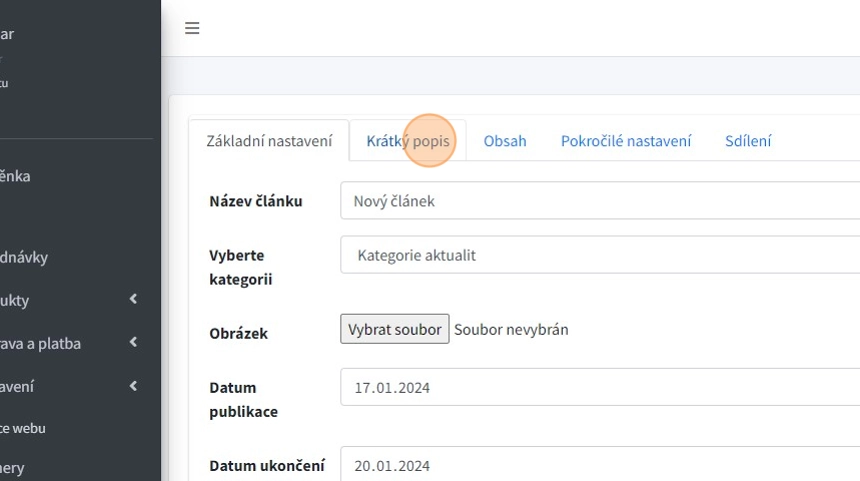Click the 'ar' title atop the sidebar
This screenshot has height=481, width=860.
click(x=7, y=34)
